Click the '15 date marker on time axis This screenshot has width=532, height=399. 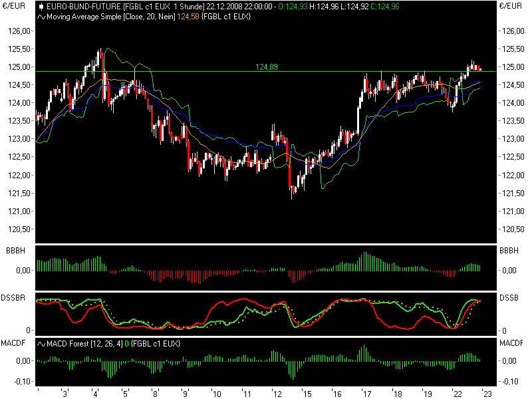pos(307,394)
